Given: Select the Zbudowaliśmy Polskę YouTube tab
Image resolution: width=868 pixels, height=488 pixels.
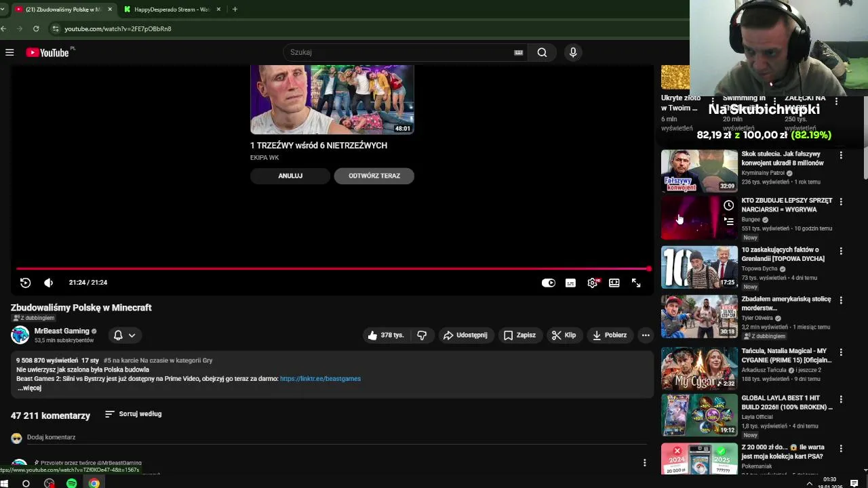Looking at the screenshot, I should [x=62, y=9].
